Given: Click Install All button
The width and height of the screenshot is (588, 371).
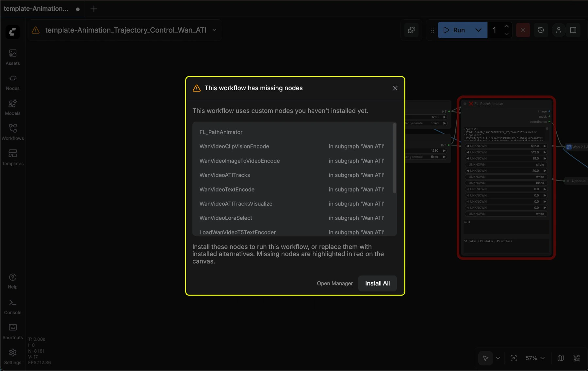Looking at the screenshot, I should pyautogui.click(x=377, y=283).
